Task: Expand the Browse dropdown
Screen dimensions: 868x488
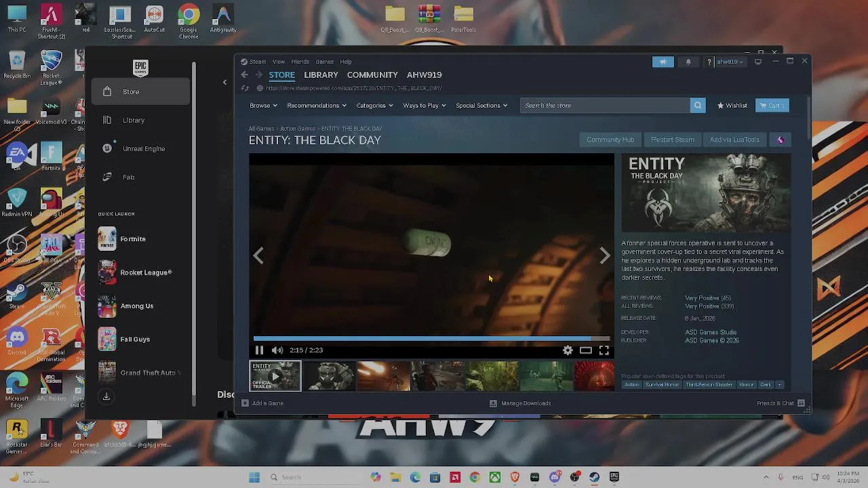Action: pyautogui.click(x=263, y=106)
